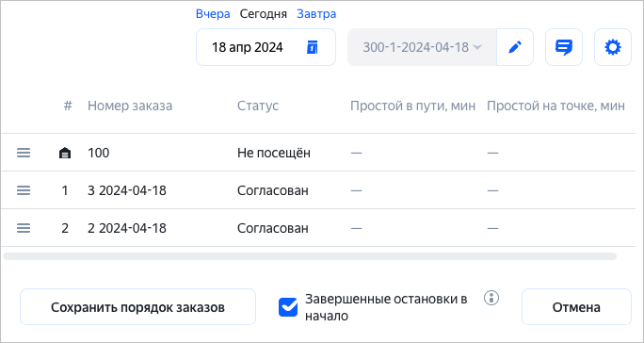644x343 pixels.
Task: Switch to Вчера date
Action: tap(213, 14)
